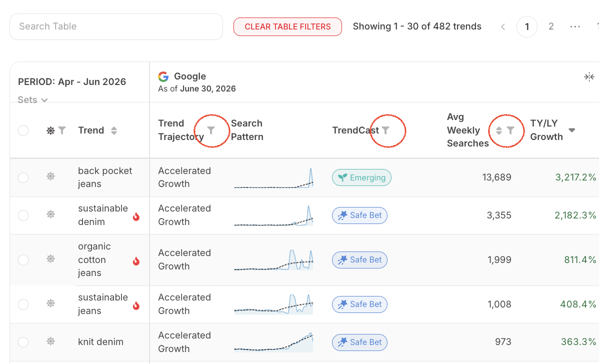
Task: Click the Safe Bet badge for knit denim
Action: pos(359,342)
